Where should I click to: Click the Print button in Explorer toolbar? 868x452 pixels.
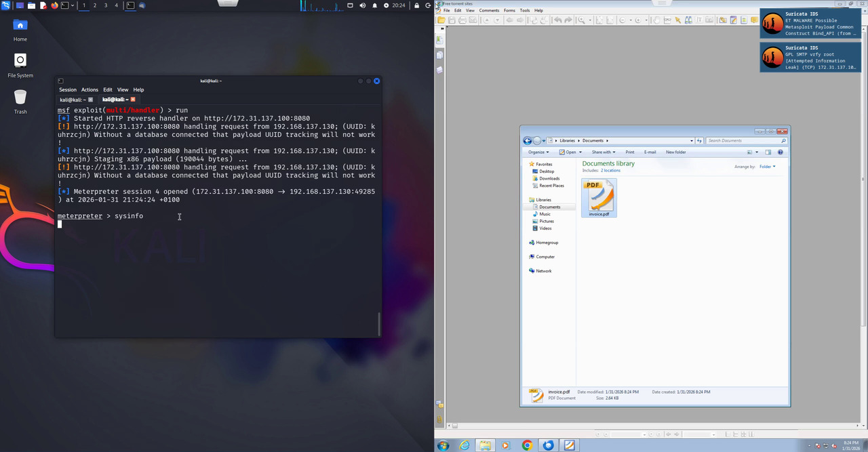click(630, 152)
